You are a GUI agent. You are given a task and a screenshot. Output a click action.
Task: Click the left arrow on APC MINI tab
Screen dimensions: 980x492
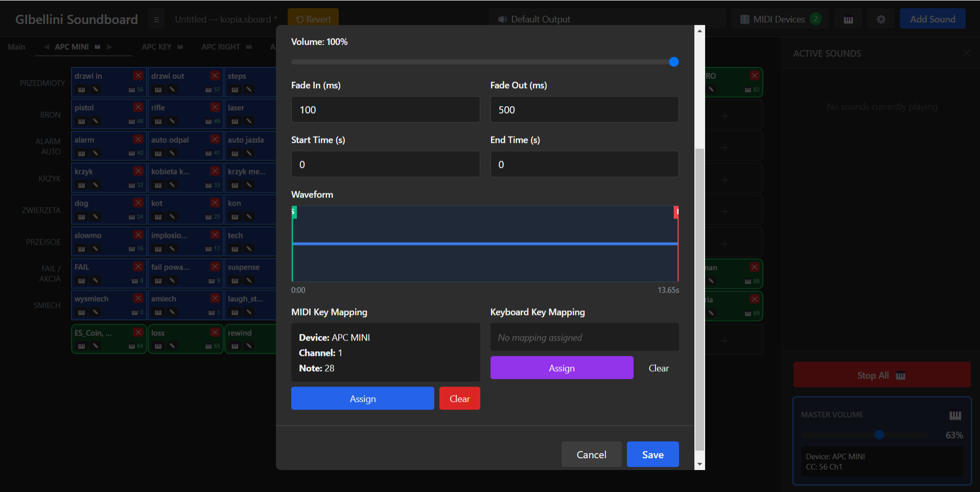(x=46, y=47)
